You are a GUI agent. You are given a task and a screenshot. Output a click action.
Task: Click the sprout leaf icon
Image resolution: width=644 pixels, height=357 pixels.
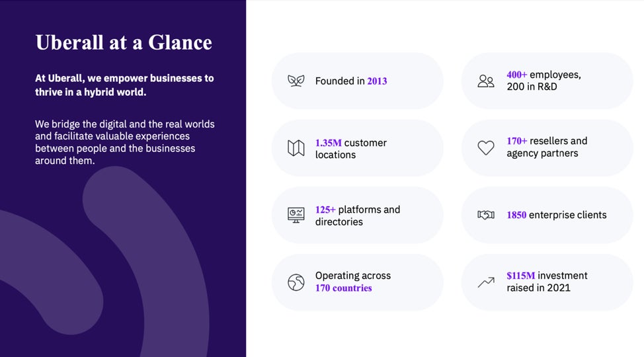pos(296,81)
